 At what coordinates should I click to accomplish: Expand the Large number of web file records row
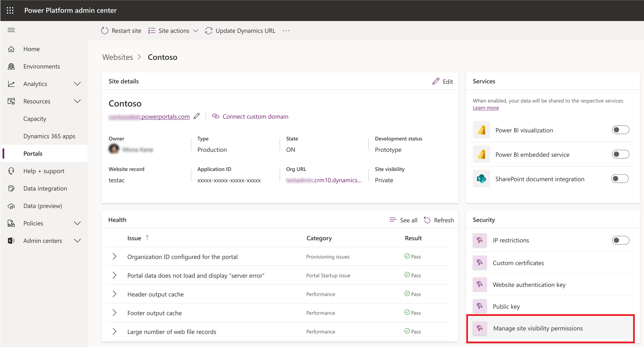coord(115,332)
